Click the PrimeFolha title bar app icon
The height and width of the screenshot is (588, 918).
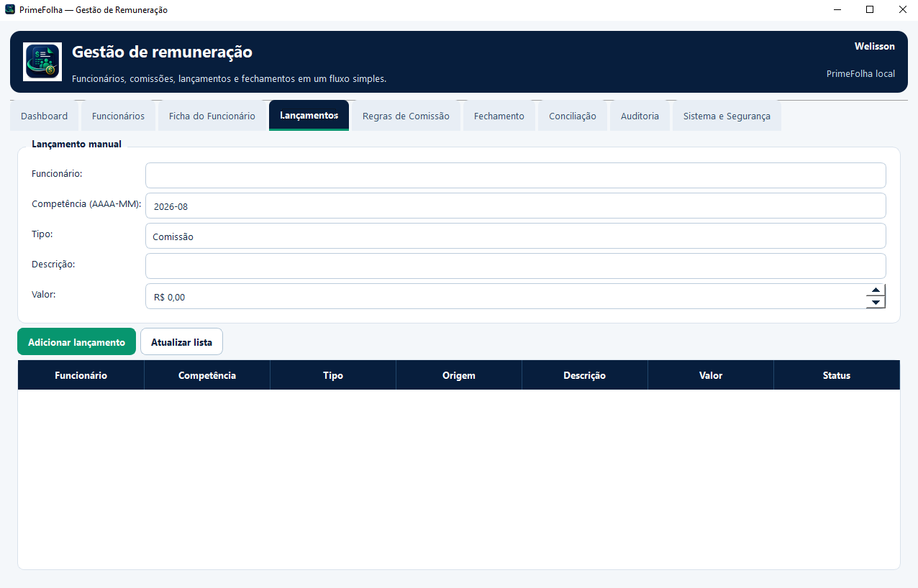10,10
